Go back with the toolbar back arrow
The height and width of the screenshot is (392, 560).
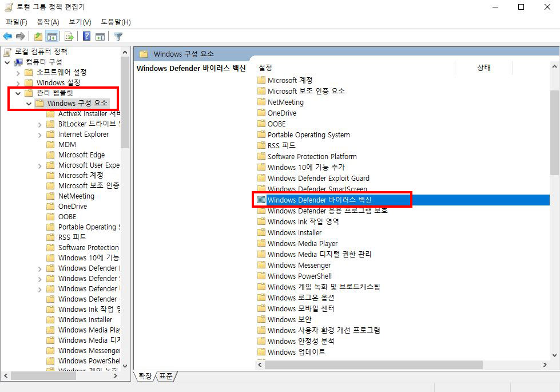(x=7, y=36)
